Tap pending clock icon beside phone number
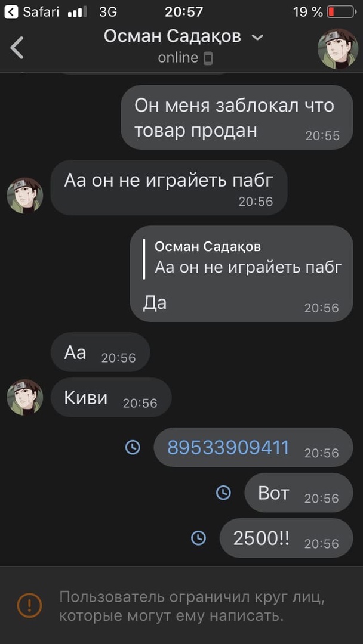The height and width of the screenshot is (644, 363). click(133, 447)
